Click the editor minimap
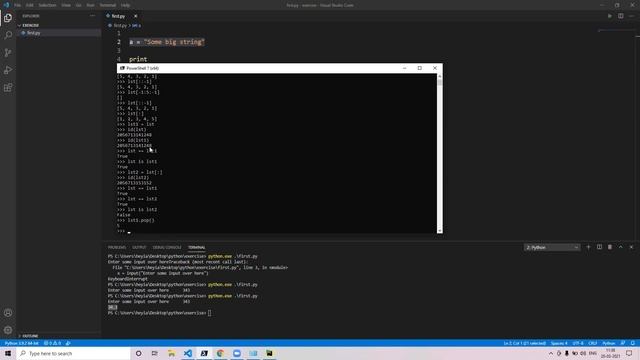This screenshot has width=640, height=360. (616, 31)
